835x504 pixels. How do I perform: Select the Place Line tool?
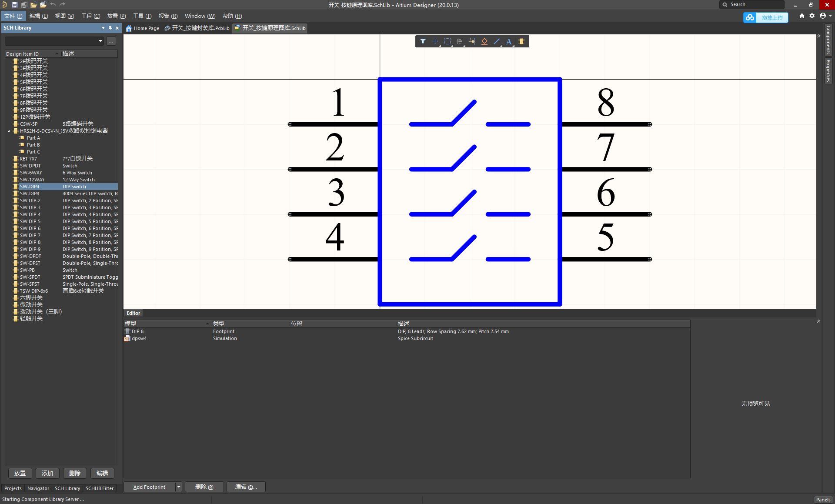pos(497,41)
